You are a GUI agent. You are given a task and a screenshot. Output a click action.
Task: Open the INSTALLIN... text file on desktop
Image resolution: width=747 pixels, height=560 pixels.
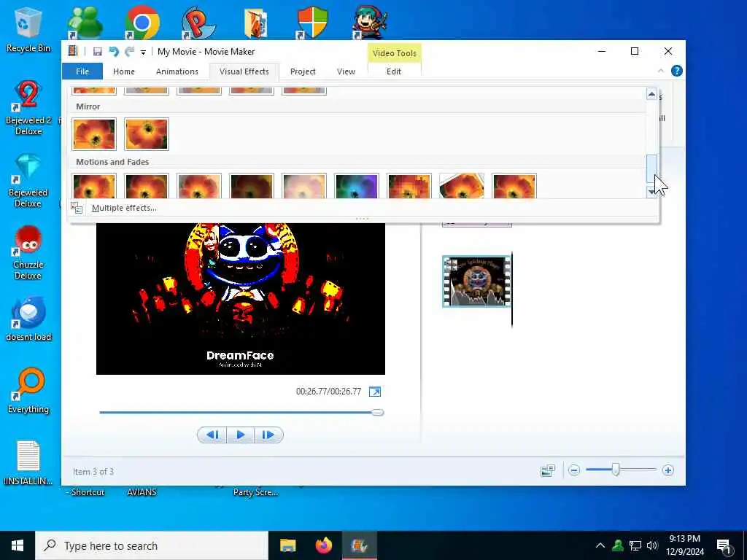28,463
